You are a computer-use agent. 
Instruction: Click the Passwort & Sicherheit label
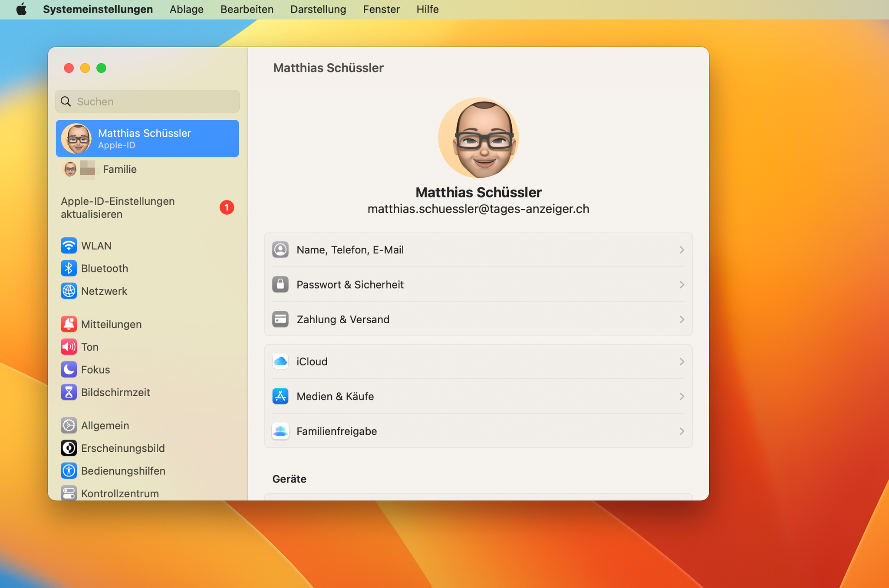point(350,284)
